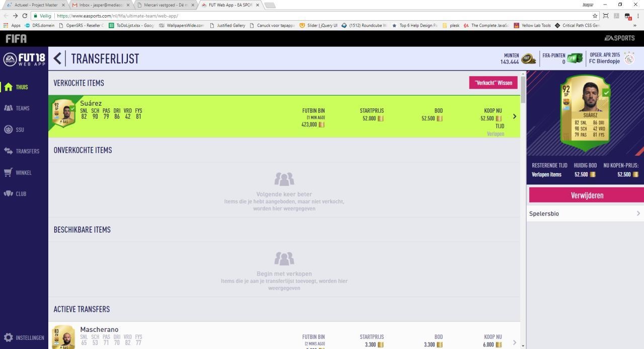The image size is (644, 349).
Task: Click the FIFA-punten cash icon
Action: point(575,58)
